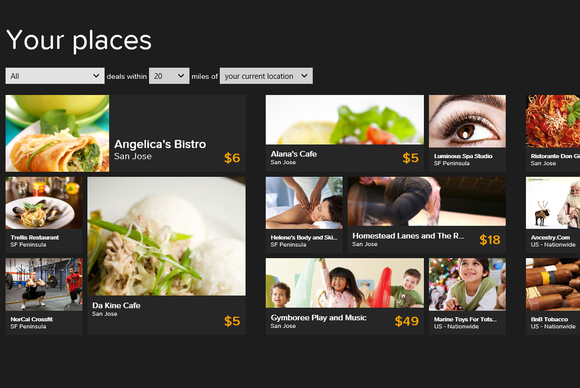
Task: Open the Ancestry.Com deal tile
Action: [x=553, y=215]
